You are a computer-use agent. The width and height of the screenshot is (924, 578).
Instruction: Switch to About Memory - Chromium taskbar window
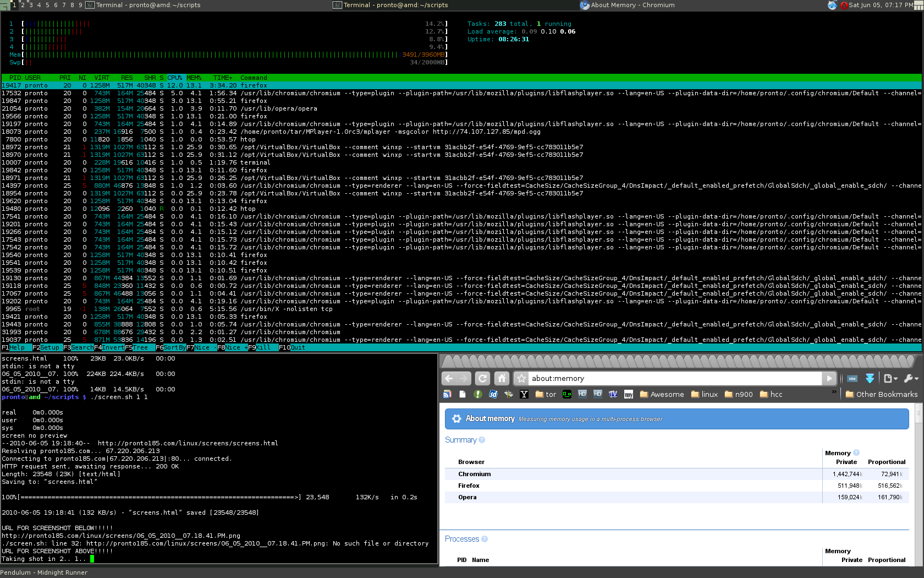(627, 5)
